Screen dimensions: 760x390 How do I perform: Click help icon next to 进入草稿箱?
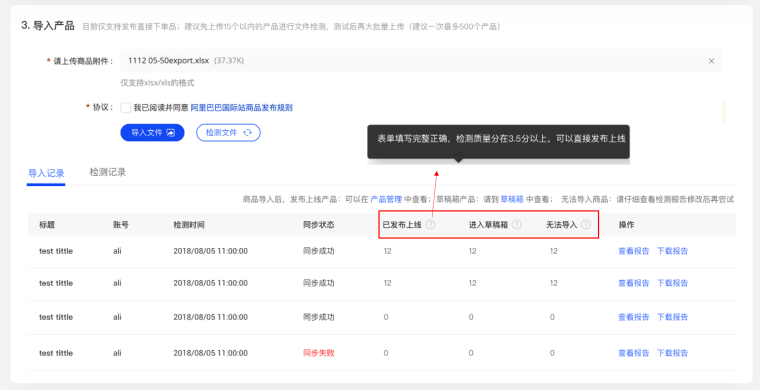(516, 224)
